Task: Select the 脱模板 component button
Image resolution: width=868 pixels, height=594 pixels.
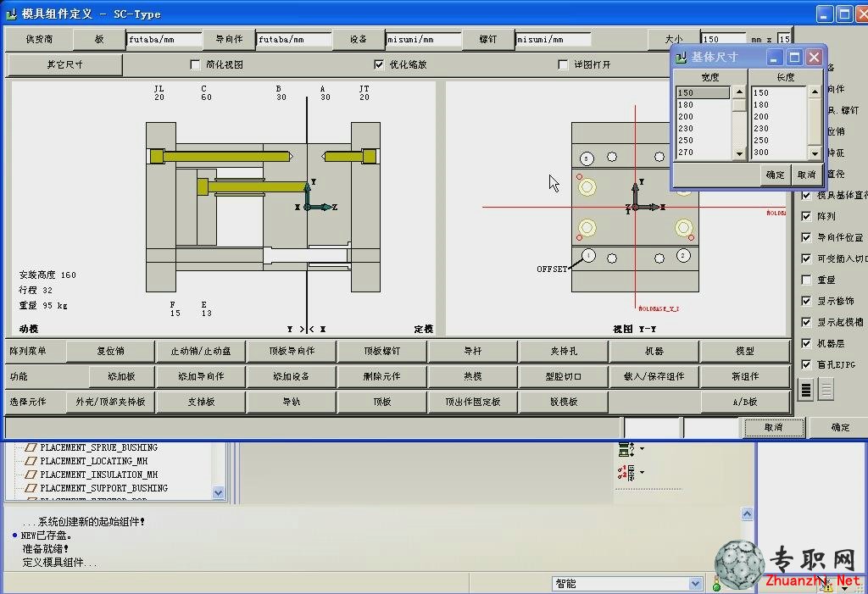Action: coord(564,402)
